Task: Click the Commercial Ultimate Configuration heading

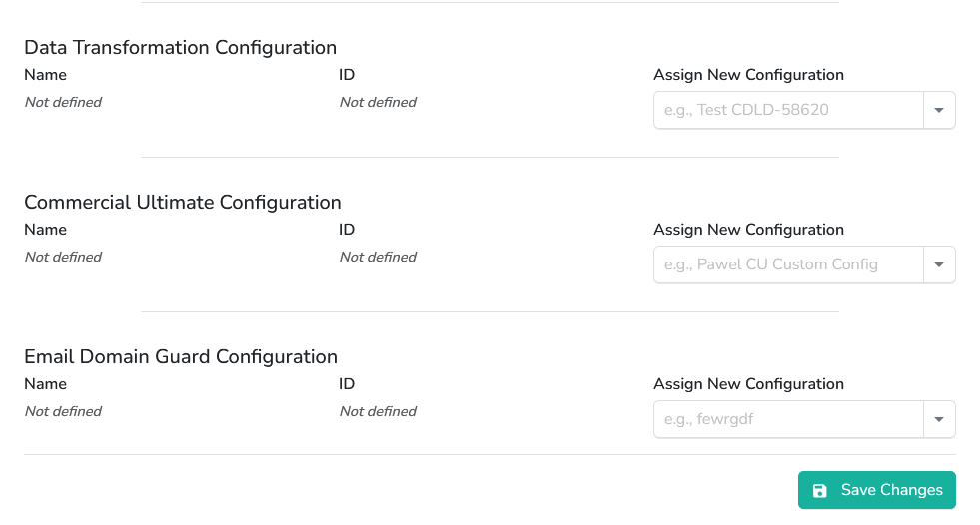Action: [182, 202]
